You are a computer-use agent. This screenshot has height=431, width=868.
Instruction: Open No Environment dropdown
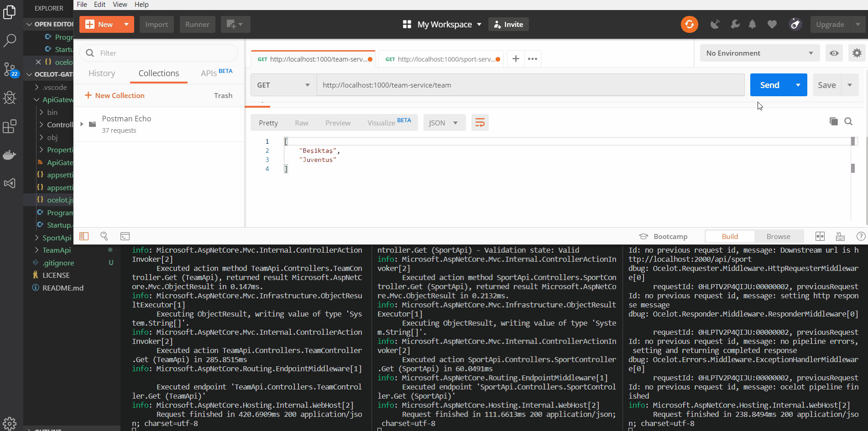point(760,53)
